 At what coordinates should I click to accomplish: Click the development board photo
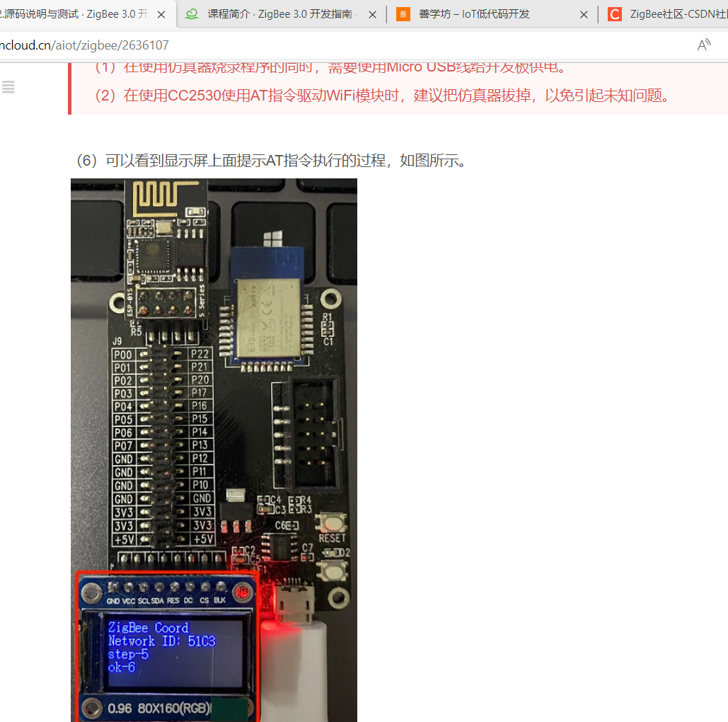(x=214, y=449)
